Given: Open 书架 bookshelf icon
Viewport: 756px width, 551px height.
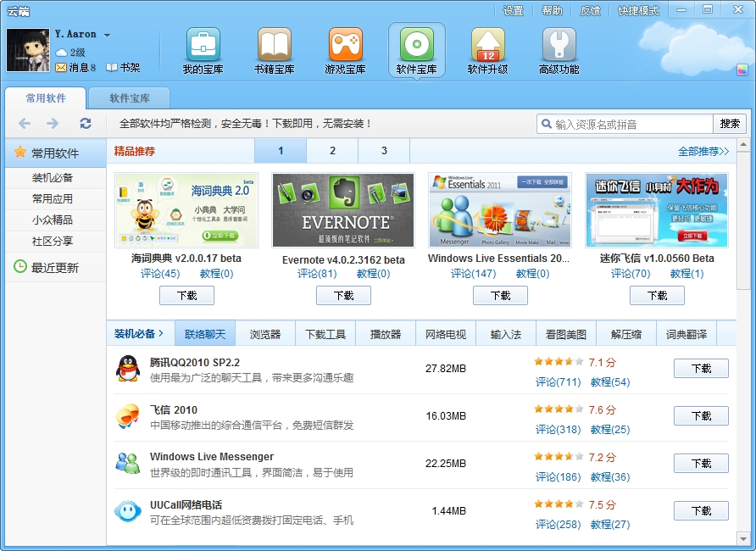Looking at the screenshot, I should [111, 68].
